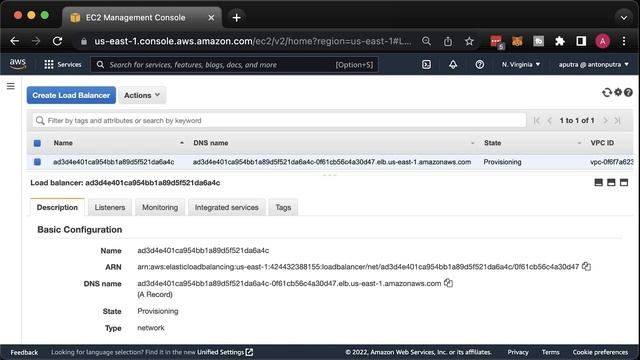Viewport: 640px width, 360px height.
Task: Sort by the DNS name column
Action: pyautogui.click(x=211, y=143)
